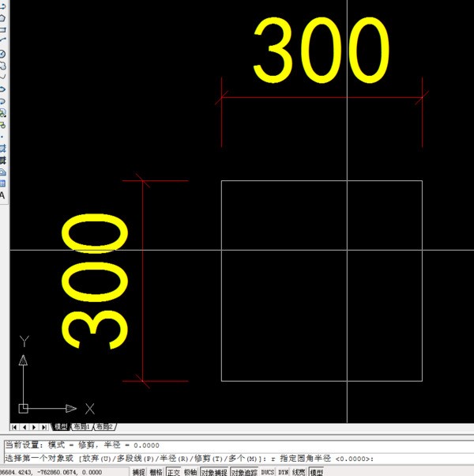Screen dimensions: 474x476
Task: Toggle 对象捕捉 (Object Snap) in status bar
Action: click(214, 472)
